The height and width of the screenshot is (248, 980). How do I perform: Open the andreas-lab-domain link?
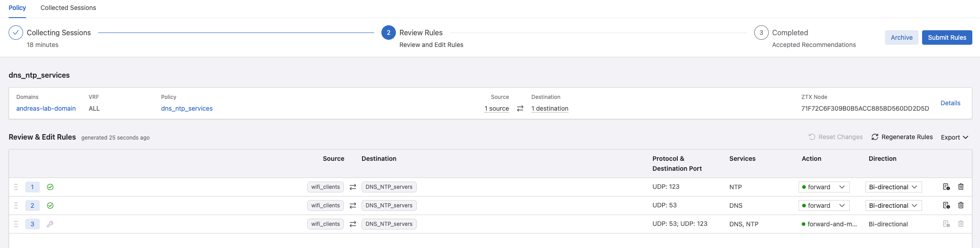[46, 108]
